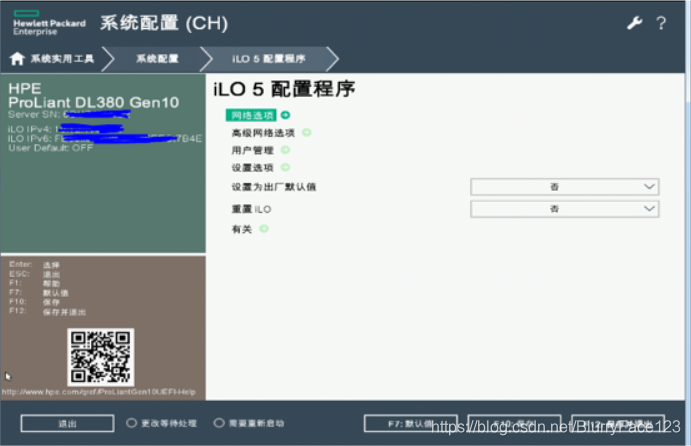
Task: Open arrow icon beside 设置选项
Action: (x=286, y=167)
